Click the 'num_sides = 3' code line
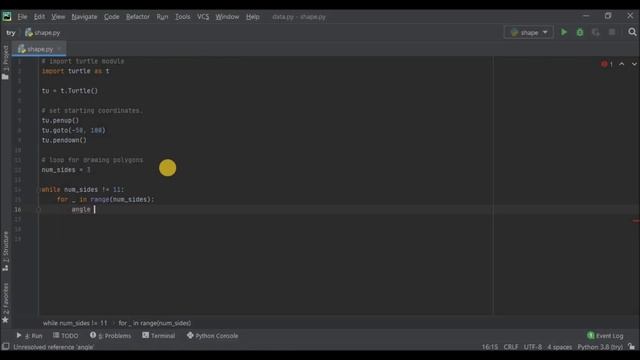 click(66, 170)
